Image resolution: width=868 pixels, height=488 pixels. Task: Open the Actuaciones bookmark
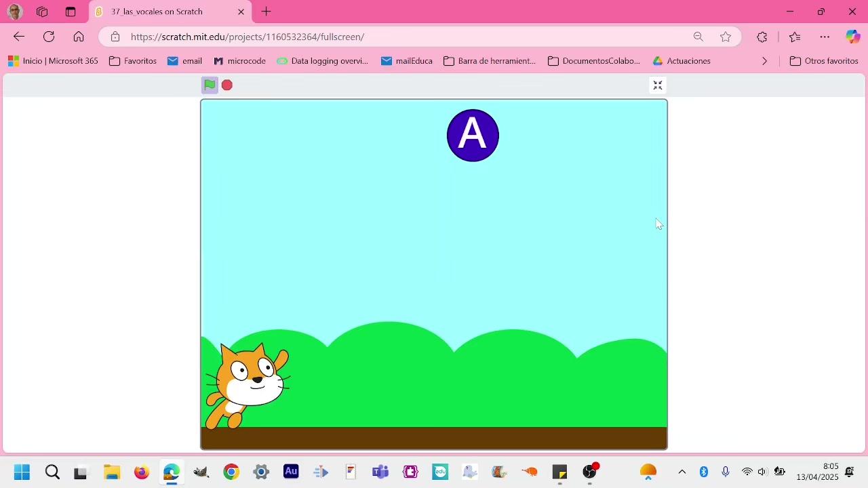(682, 61)
